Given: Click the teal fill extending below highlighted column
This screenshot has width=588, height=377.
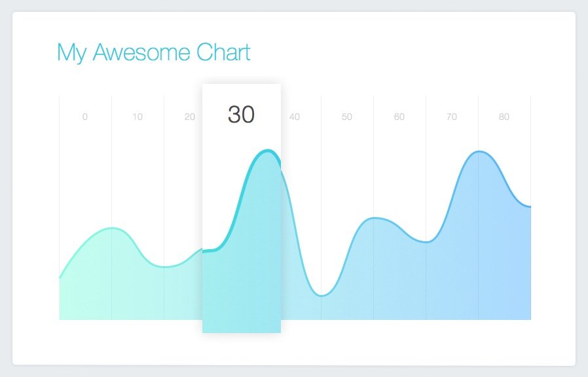Looking at the screenshot, I should (242, 327).
